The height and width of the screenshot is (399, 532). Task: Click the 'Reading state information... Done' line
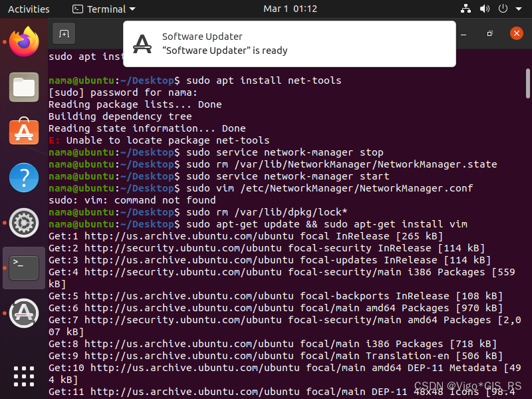(x=147, y=128)
